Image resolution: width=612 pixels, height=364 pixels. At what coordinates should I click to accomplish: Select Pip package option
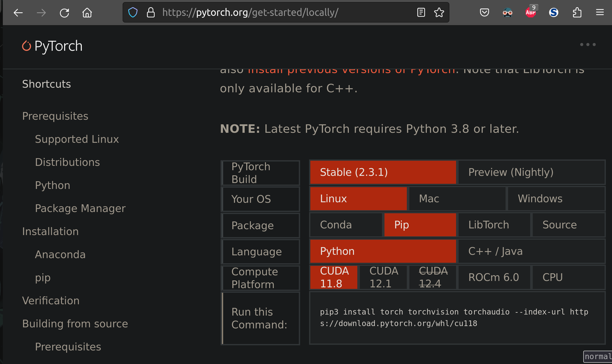420,225
